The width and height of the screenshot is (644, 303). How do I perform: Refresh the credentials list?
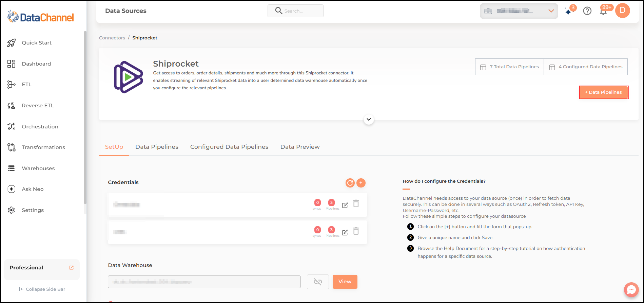click(x=350, y=183)
